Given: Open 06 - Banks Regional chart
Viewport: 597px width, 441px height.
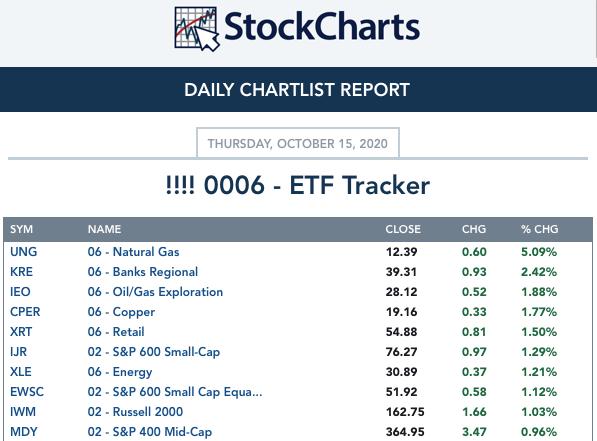Looking at the screenshot, I should [143, 272].
